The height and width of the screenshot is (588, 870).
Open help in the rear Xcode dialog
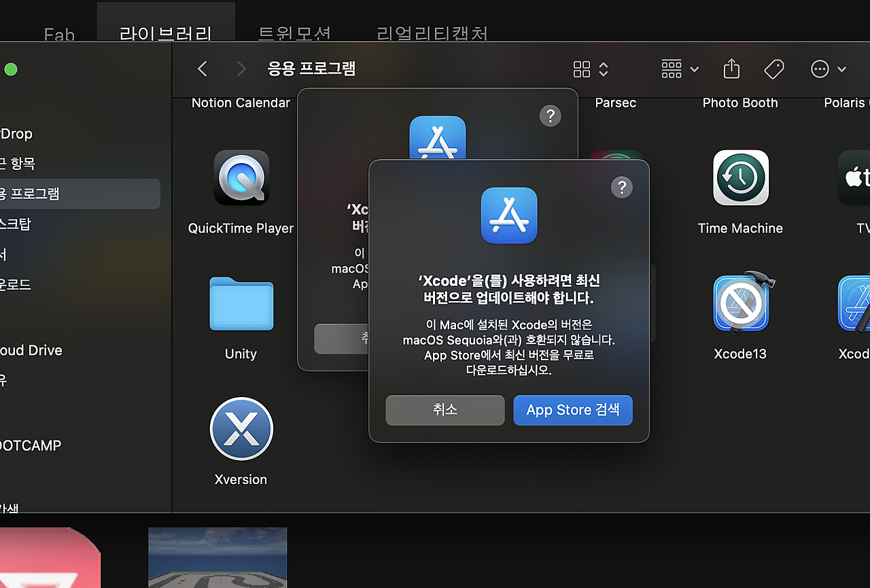click(x=550, y=116)
